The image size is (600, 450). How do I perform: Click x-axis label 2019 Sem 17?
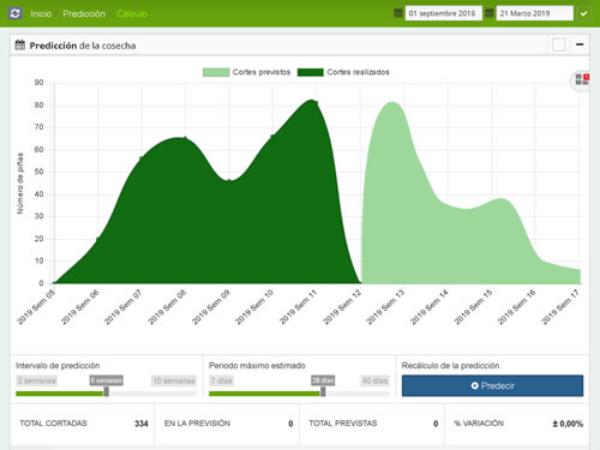click(x=561, y=307)
